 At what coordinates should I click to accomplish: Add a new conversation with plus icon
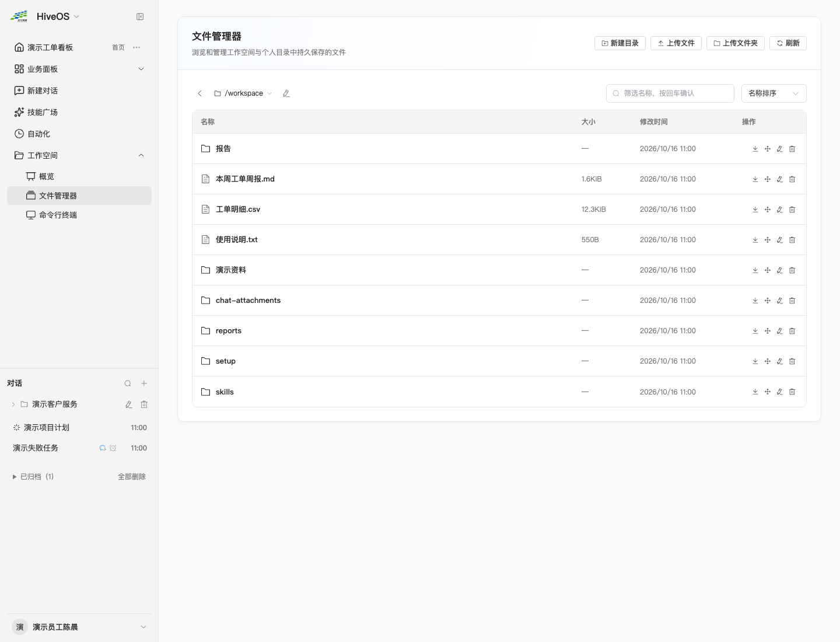pos(144,383)
